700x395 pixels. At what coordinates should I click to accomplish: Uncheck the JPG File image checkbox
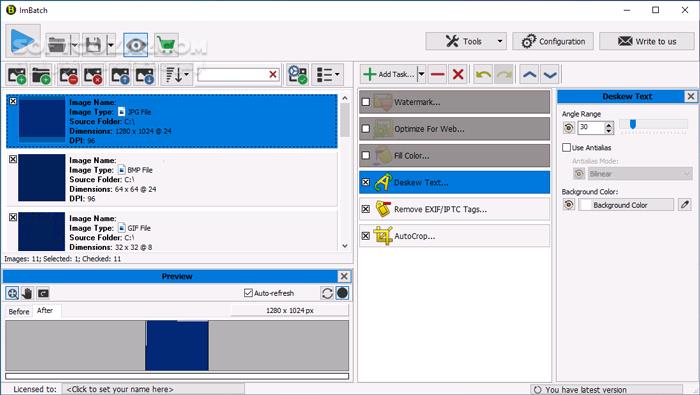point(13,101)
